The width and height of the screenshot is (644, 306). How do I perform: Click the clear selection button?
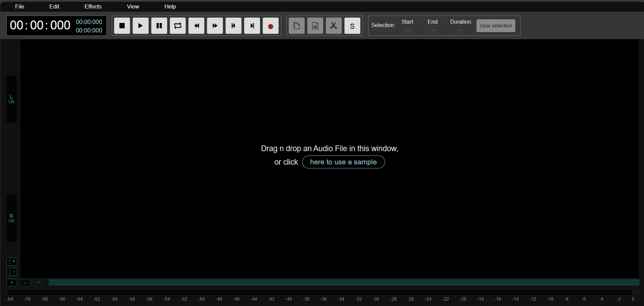(x=495, y=25)
